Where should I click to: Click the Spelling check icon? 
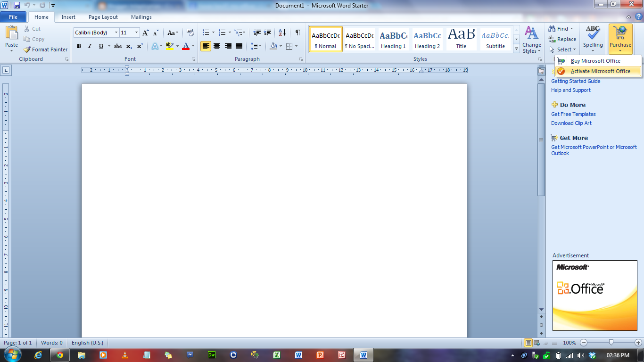click(x=593, y=33)
